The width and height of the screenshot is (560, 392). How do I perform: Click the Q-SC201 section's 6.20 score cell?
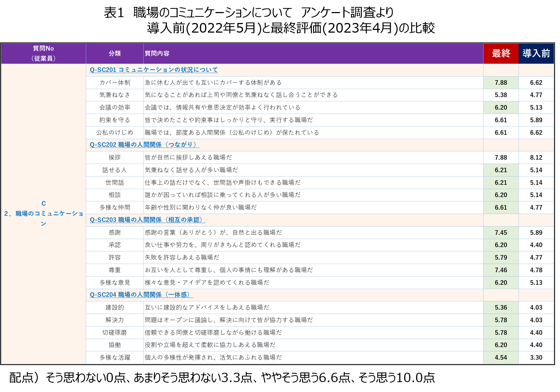coord(501,107)
